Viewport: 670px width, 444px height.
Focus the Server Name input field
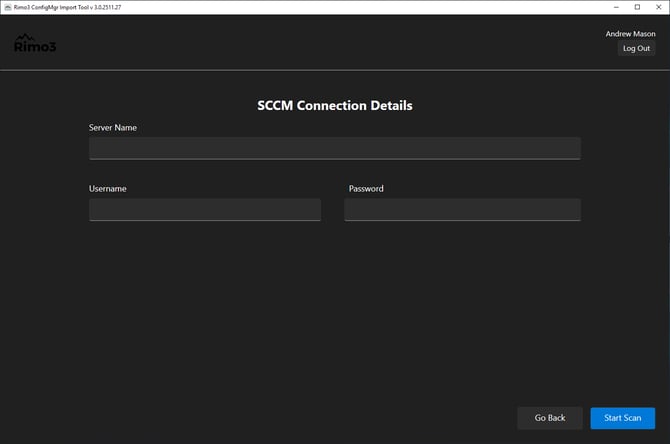335,148
